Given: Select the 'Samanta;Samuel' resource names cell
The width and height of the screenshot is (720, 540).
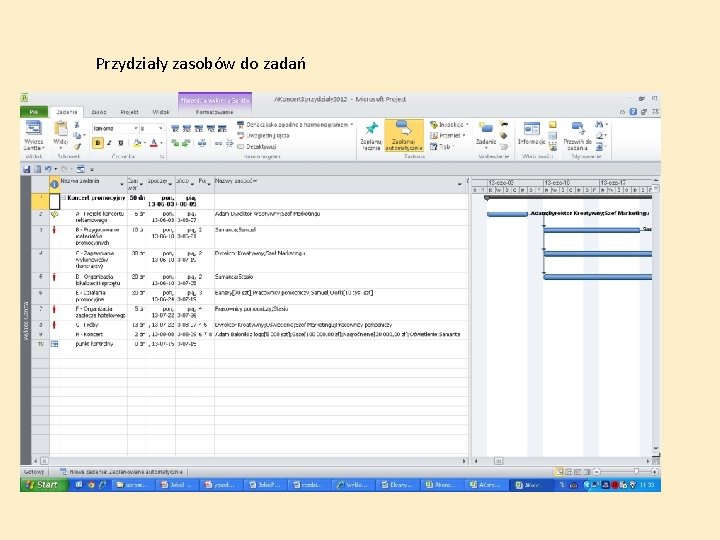Looking at the screenshot, I should click(x=341, y=237).
